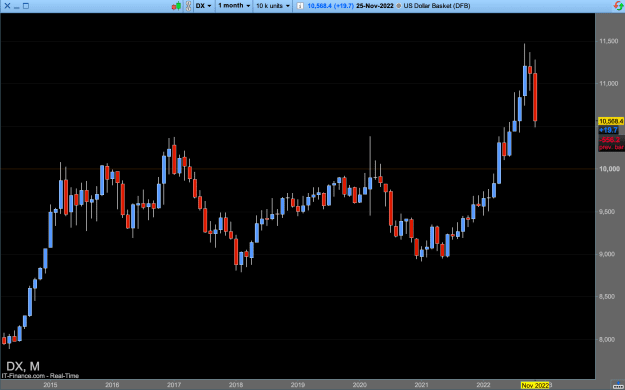Click the 2016 label on the time axis
Image resolution: width=625 pixels, height=390 pixels.
tap(112, 385)
